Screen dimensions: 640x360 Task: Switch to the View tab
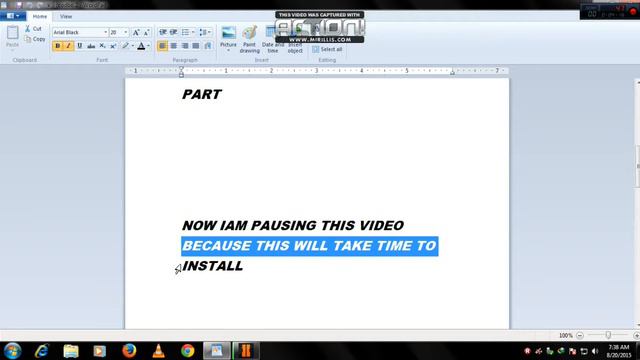click(66, 16)
